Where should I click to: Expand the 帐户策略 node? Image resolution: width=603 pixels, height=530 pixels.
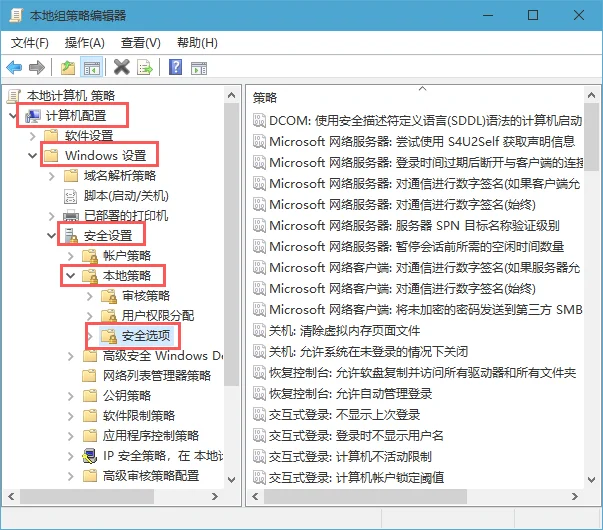click(x=71, y=256)
